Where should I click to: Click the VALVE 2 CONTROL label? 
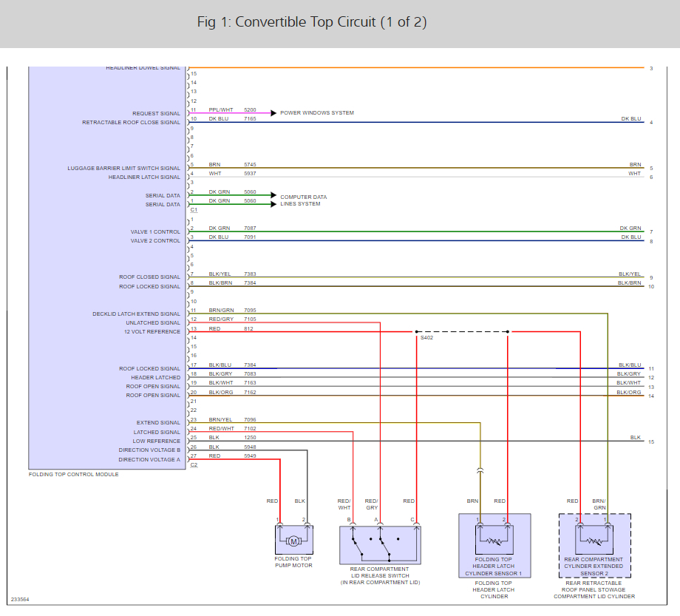[155, 241]
